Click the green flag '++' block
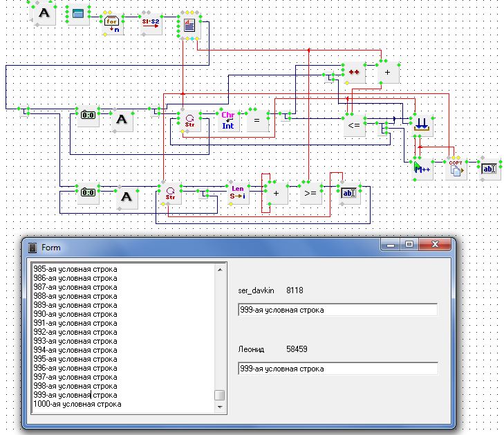The height and width of the screenshot is (435, 504). click(x=421, y=169)
